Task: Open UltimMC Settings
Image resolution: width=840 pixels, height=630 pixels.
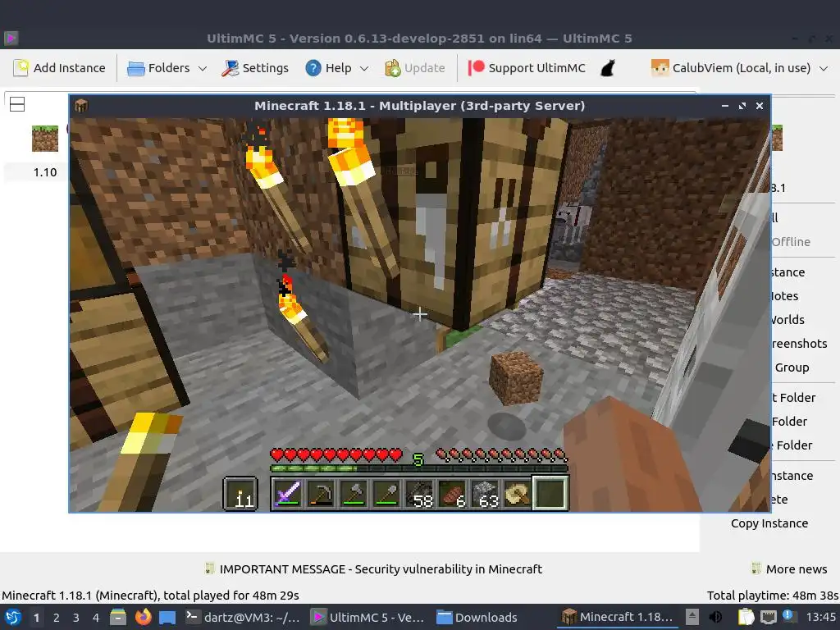Action: coord(255,68)
